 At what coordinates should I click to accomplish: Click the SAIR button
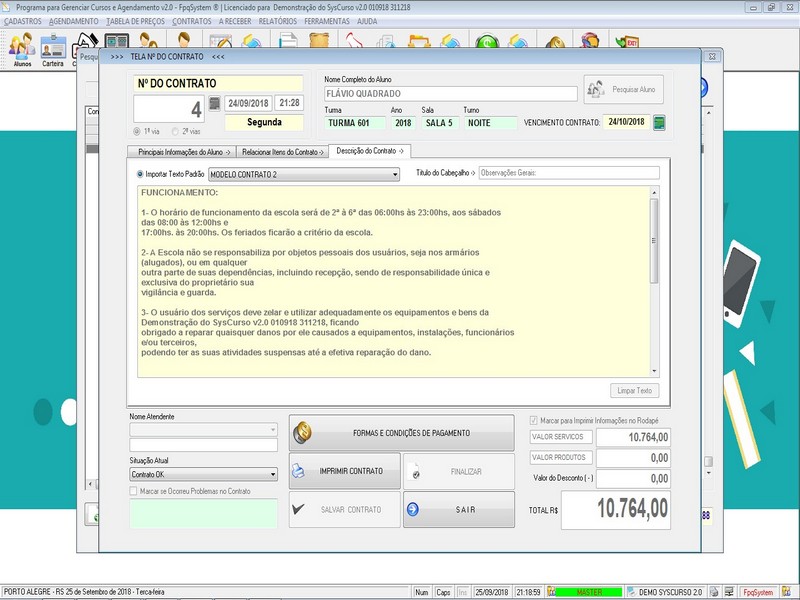[459, 509]
